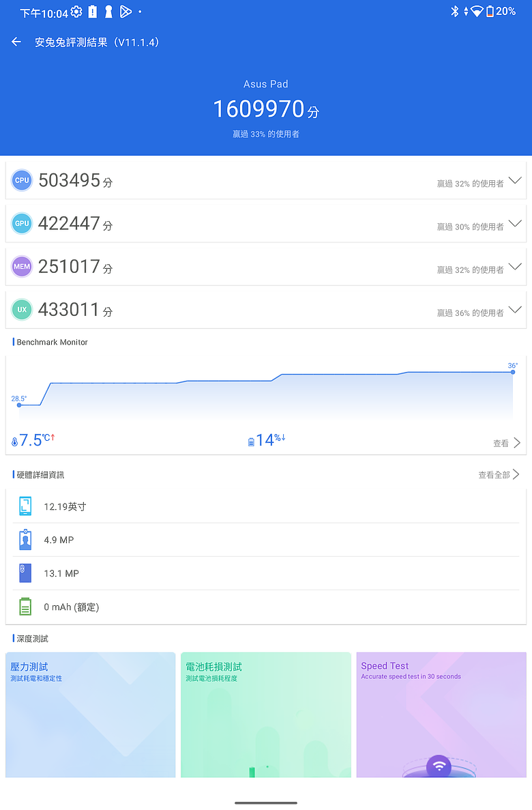
Task: Expand the CPU score details chevron
Action: [515, 180]
